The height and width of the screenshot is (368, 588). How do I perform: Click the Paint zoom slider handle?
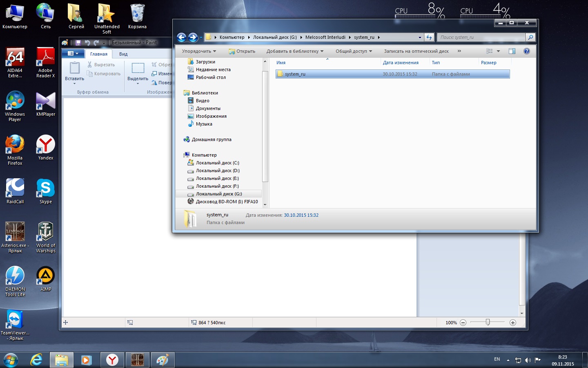pos(488,323)
